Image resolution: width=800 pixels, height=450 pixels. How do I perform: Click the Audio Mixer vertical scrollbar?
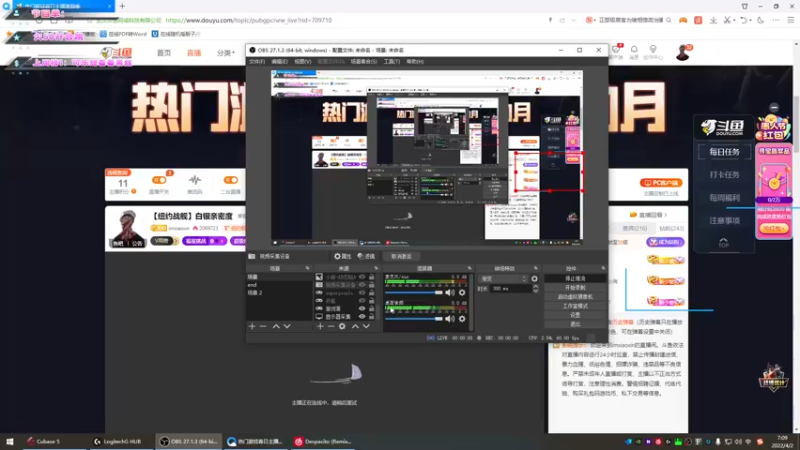click(x=471, y=302)
